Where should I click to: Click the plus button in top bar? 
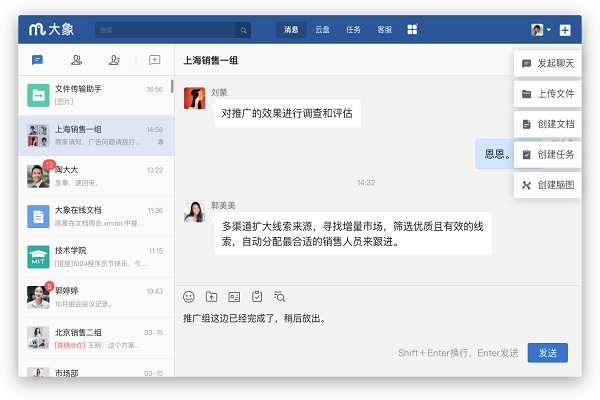click(x=565, y=30)
